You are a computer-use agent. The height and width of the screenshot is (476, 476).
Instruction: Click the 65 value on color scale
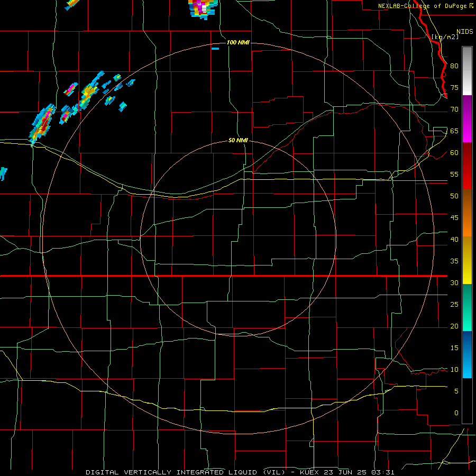point(454,131)
